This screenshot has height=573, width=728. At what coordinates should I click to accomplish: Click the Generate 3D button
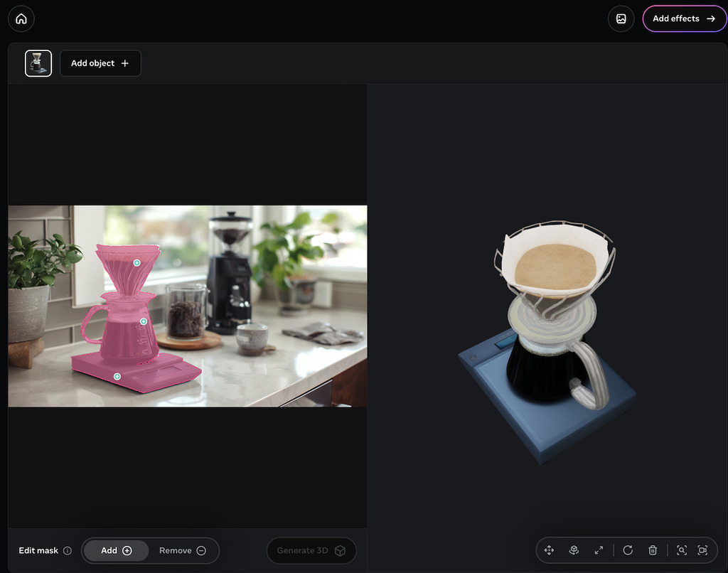pyautogui.click(x=311, y=550)
